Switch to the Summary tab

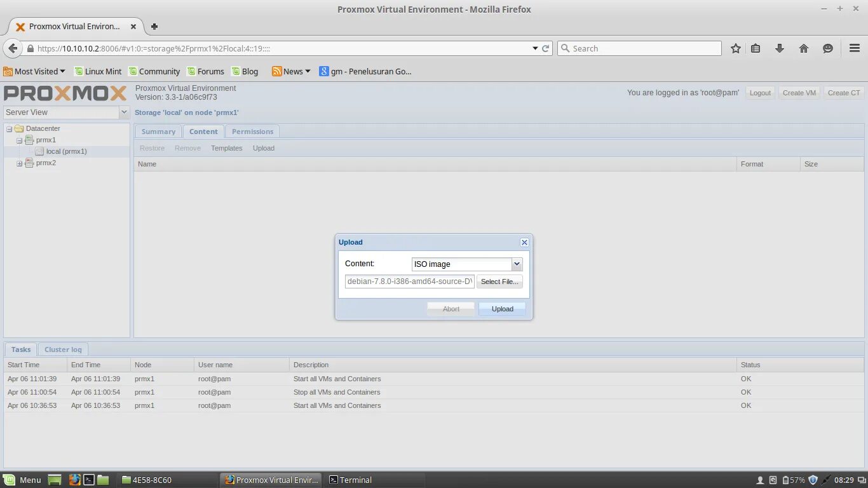pos(158,132)
